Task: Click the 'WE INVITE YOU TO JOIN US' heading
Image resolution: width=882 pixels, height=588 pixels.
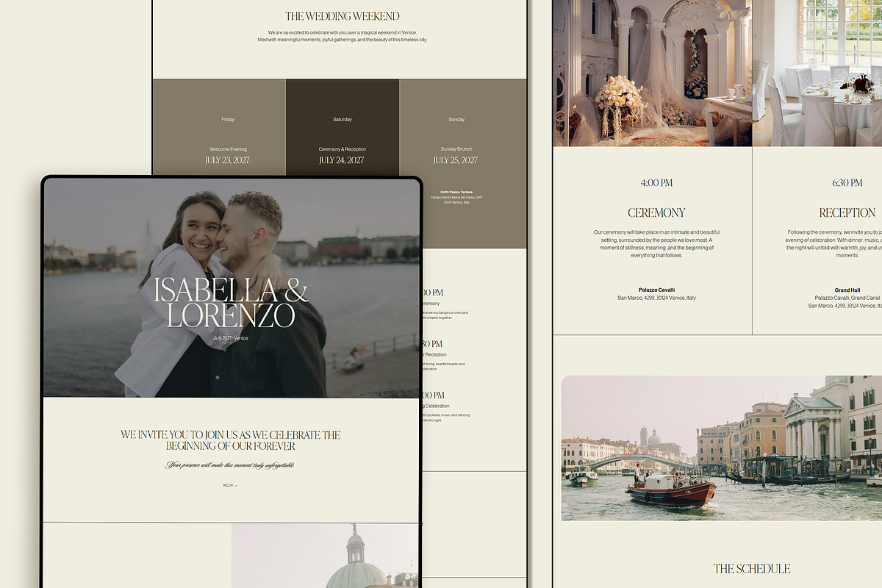Action: [x=231, y=440]
